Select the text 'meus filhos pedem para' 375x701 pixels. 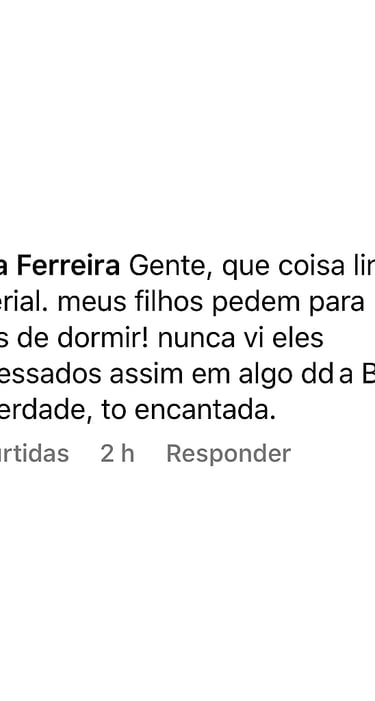coord(211,303)
